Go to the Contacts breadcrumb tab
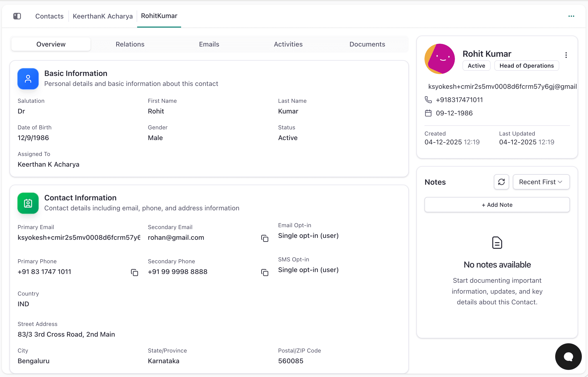 click(49, 16)
